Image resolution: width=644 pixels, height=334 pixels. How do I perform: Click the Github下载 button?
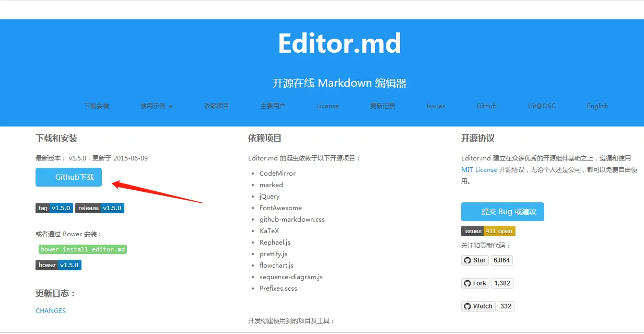pyautogui.click(x=68, y=177)
